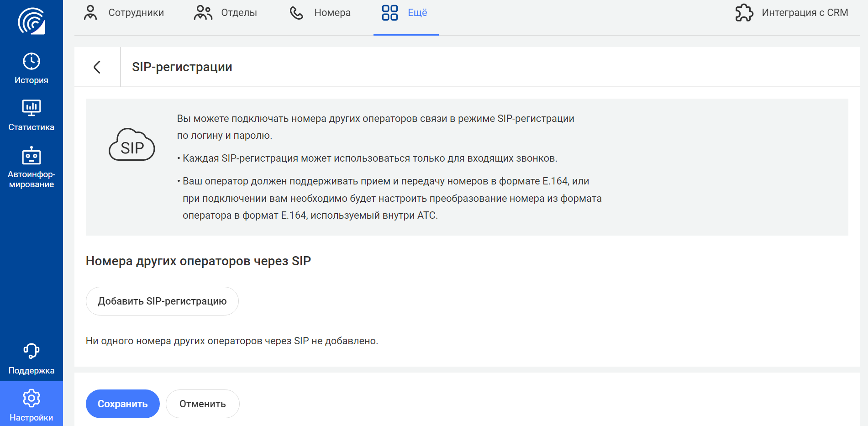Click the blue Сохранить button

pos(122,404)
